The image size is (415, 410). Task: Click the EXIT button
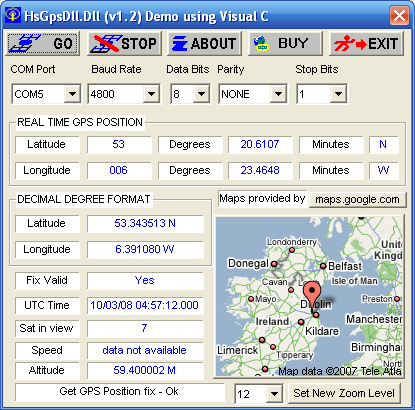[366, 43]
